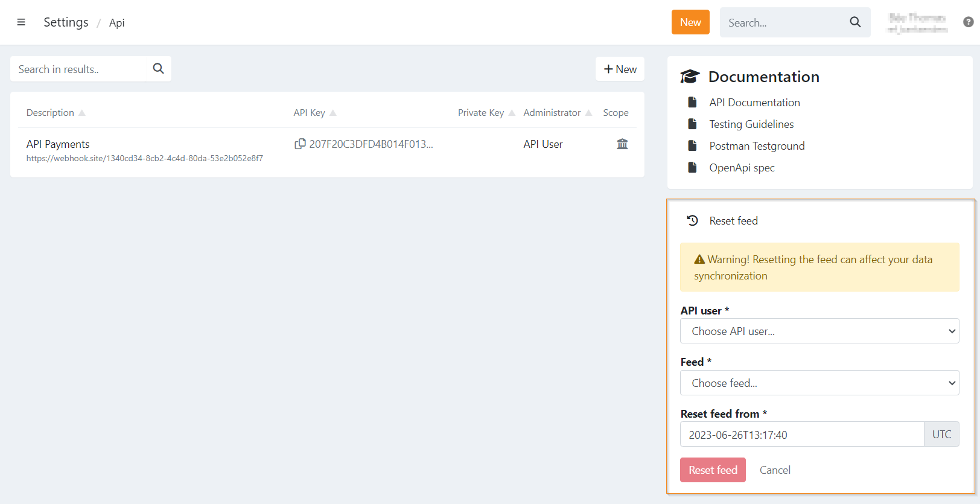Open the help question mark icon
The height and width of the screenshot is (504, 980).
968,22
